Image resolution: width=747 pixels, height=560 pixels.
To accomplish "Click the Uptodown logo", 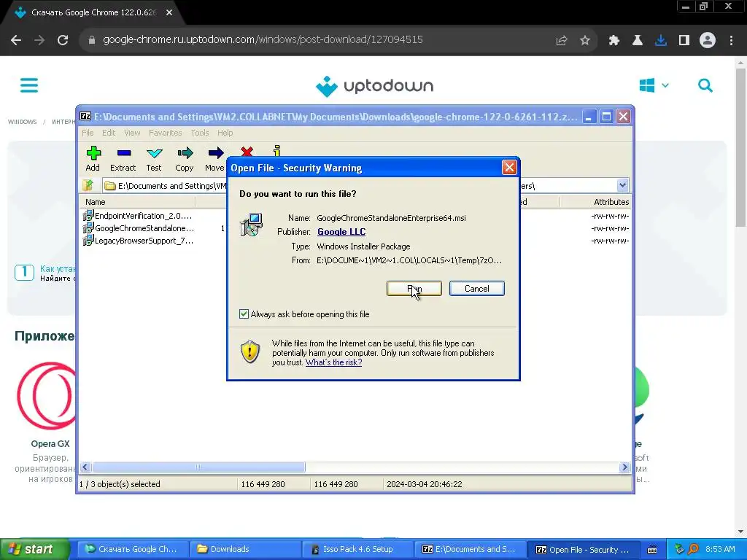I will 374,86.
